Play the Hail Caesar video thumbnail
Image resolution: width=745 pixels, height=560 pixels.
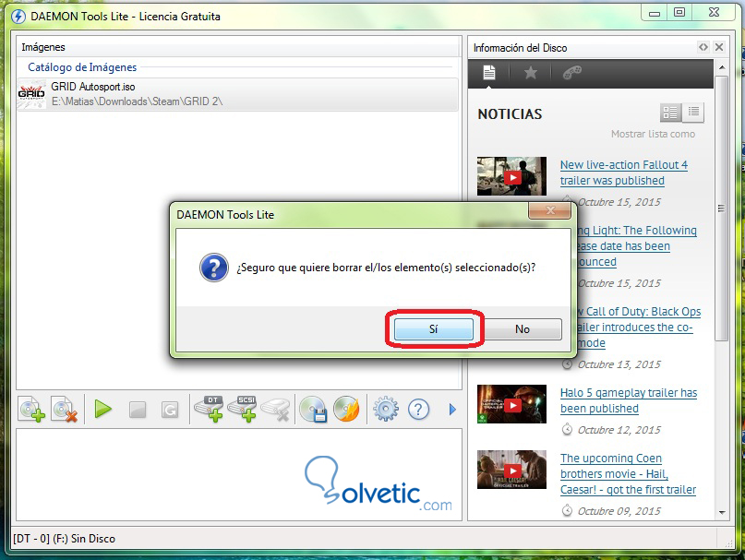[511, 470]
